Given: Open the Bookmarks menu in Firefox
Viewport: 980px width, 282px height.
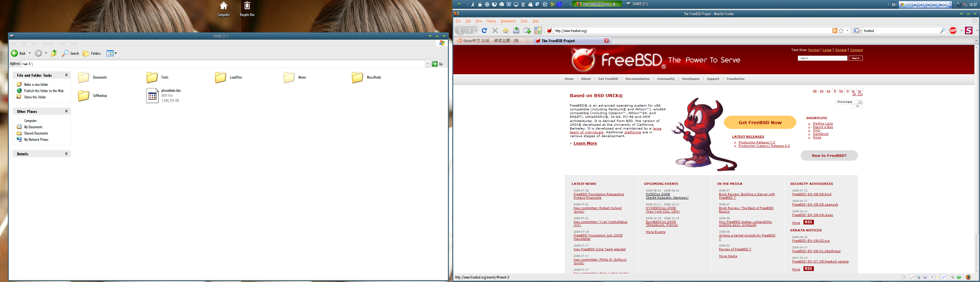Looking at the screenshot, I should point(508,21).
